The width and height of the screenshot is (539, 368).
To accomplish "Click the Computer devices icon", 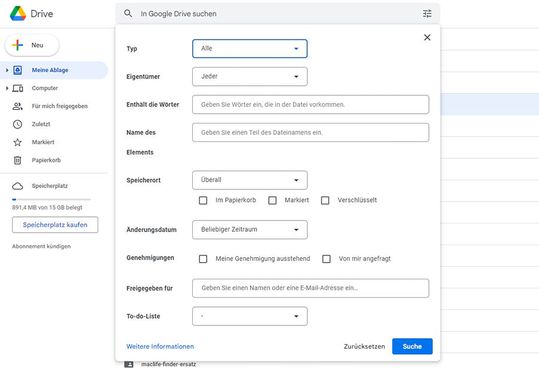I will click(18, 88).
